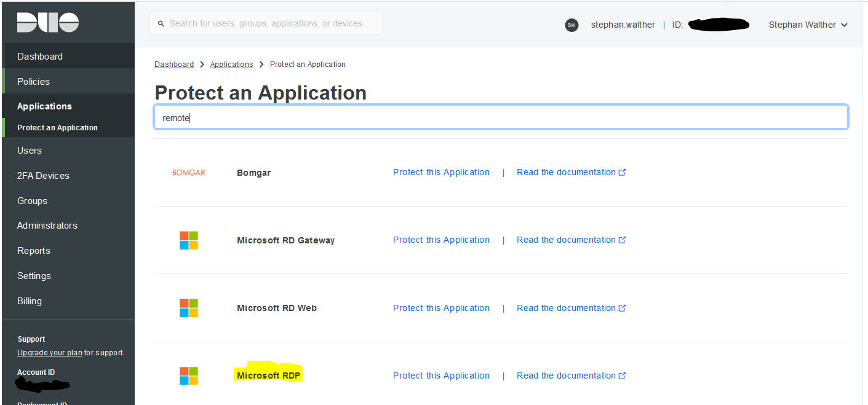Read the documentation for Bomgar

[566, 172]
